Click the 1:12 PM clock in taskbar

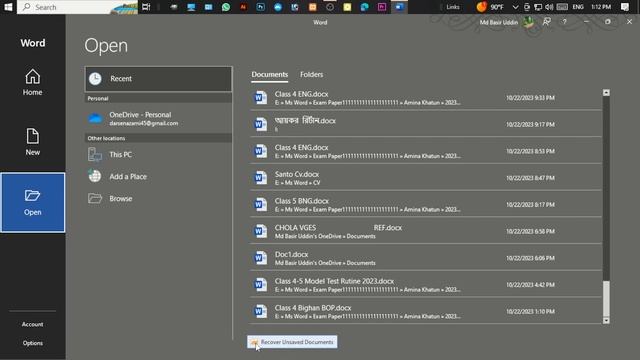point(601,7)
